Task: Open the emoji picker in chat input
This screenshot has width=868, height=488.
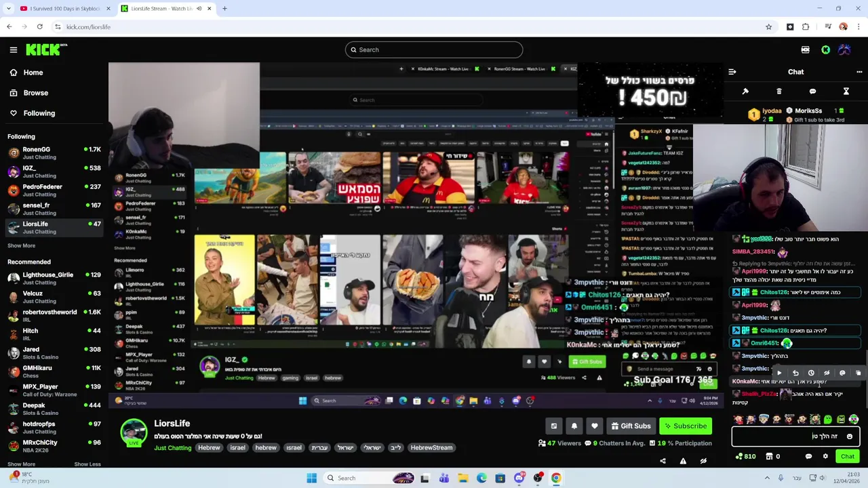Action: pos(850,436)
